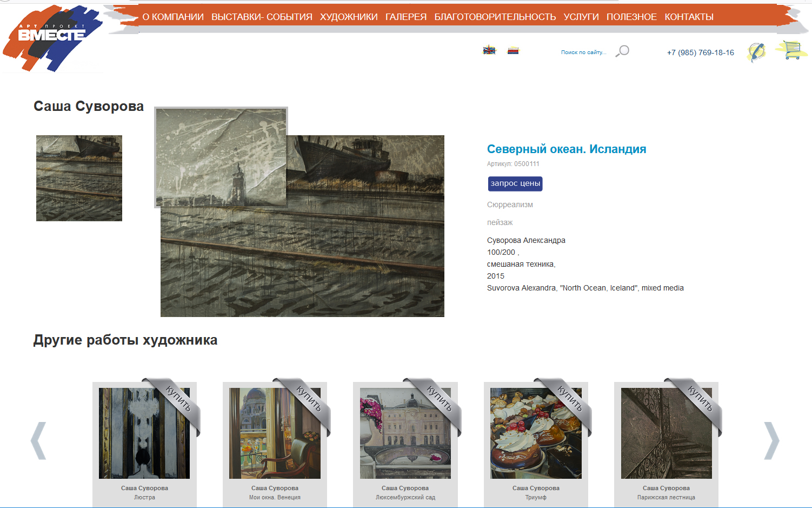Screen dimensions: 812x508
Task: Click the small painting thumbnail on the left
Action: pos(79,178)
